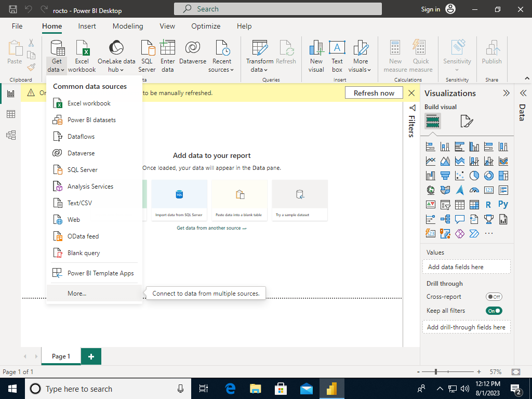Select the Slicer visualization icon
532x399 pixels.
445,205
